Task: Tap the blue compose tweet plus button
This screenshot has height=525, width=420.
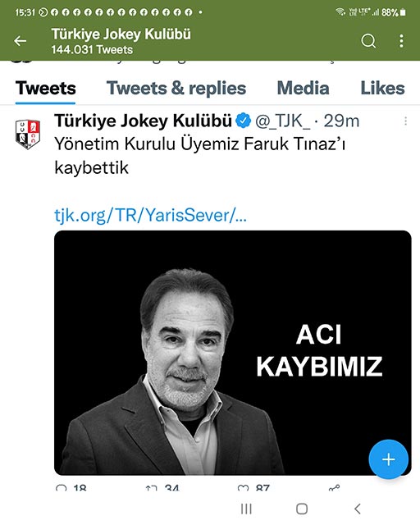Action: [389, 459]
